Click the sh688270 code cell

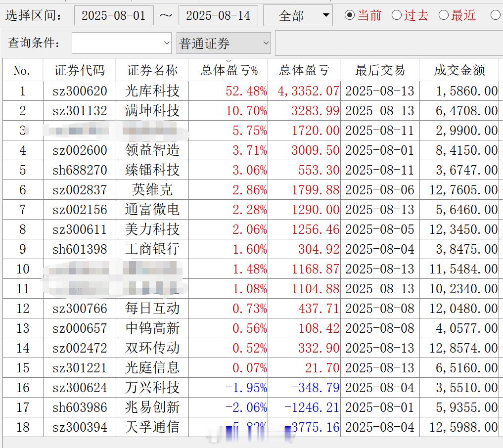(80, 170)
